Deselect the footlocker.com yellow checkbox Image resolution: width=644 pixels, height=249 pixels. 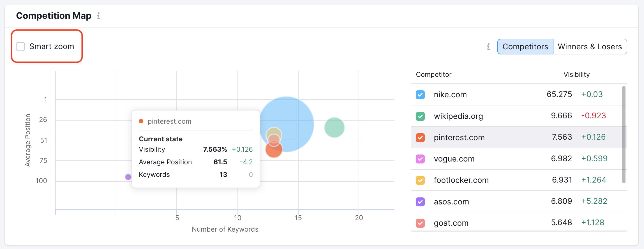(420, 180)
